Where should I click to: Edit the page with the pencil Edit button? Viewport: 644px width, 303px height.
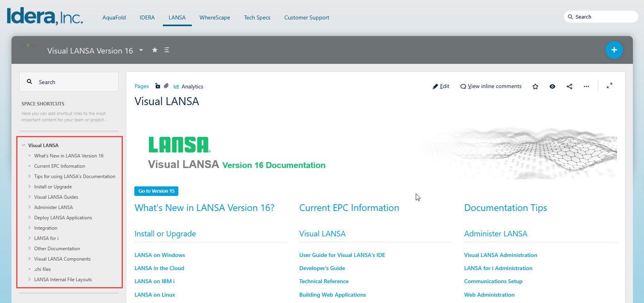(x=441, y=86)
